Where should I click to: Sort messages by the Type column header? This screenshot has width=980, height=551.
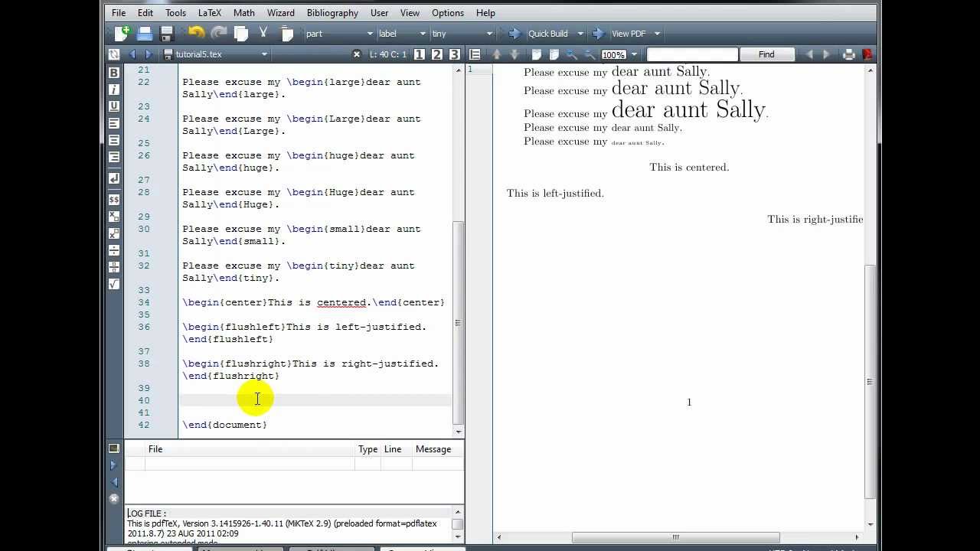coord(367,449)
